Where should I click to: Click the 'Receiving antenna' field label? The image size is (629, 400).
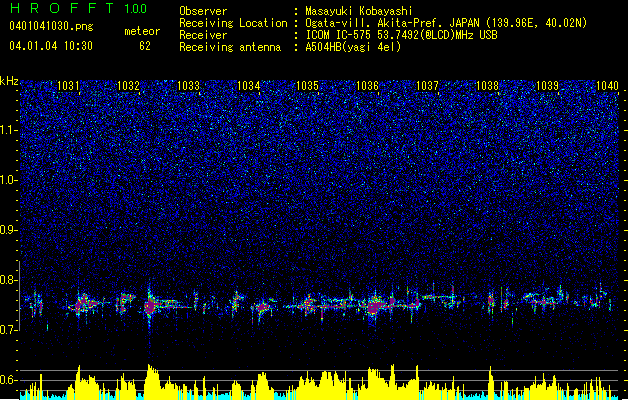point(230,47)
